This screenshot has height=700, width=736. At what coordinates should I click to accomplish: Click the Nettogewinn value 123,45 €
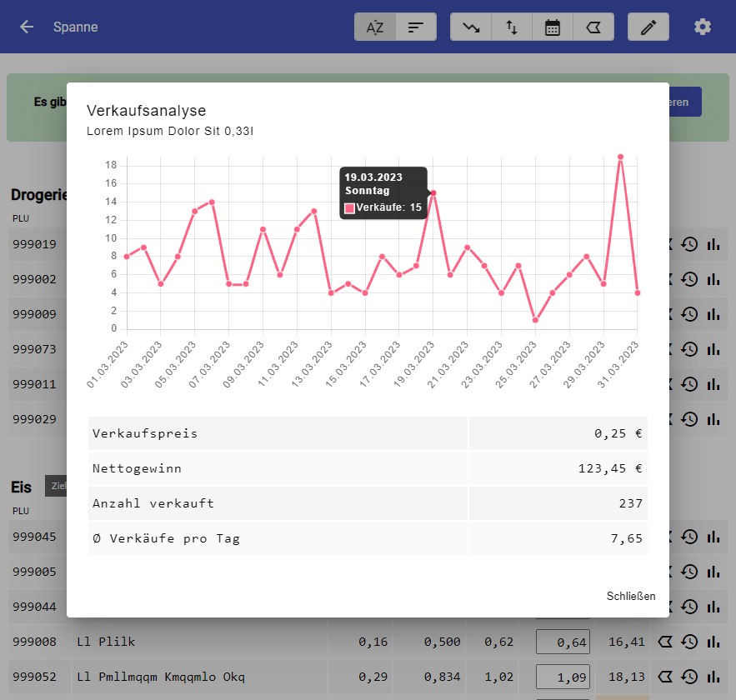coord(610,468)
